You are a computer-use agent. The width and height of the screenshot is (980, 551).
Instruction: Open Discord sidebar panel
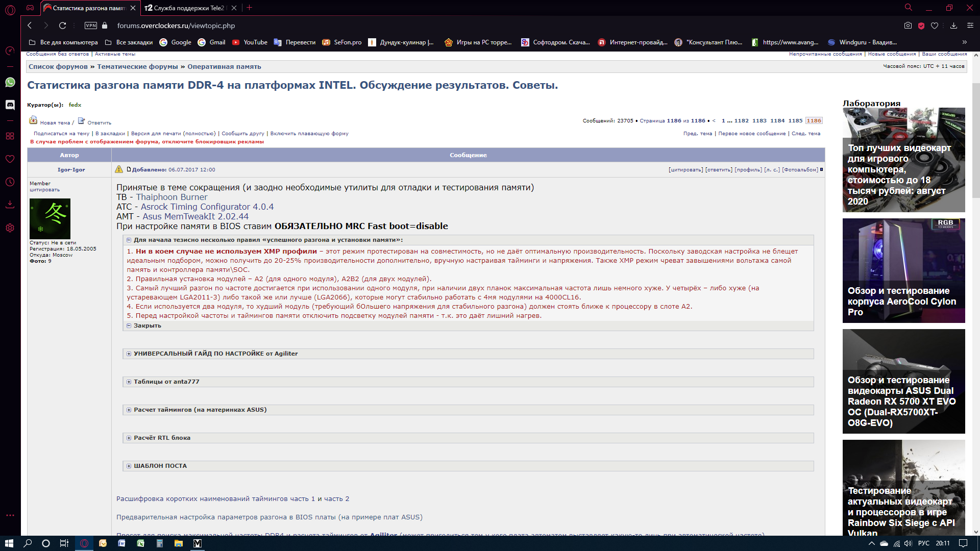pyautogui.click(x=10, y=105)
